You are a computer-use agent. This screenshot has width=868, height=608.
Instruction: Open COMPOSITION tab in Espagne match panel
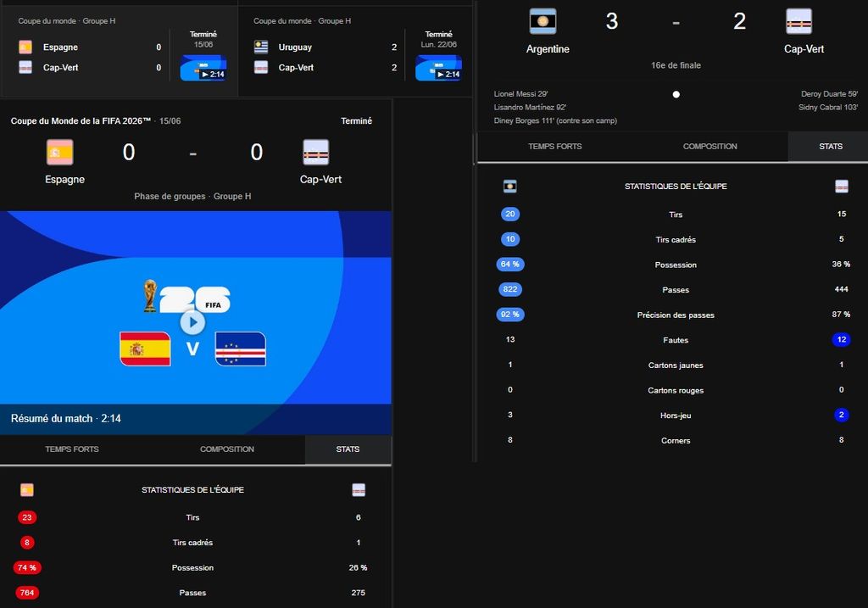(227, 449)
